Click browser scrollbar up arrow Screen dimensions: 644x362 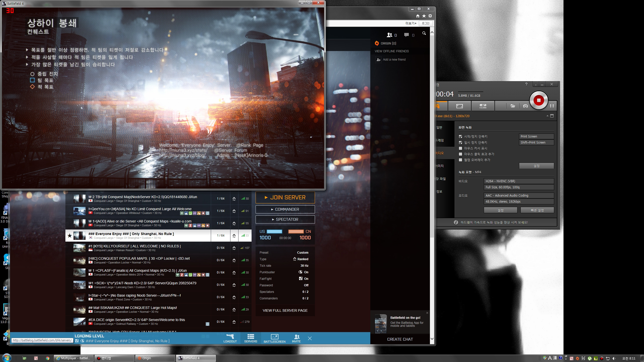click(x=432, y=33)
